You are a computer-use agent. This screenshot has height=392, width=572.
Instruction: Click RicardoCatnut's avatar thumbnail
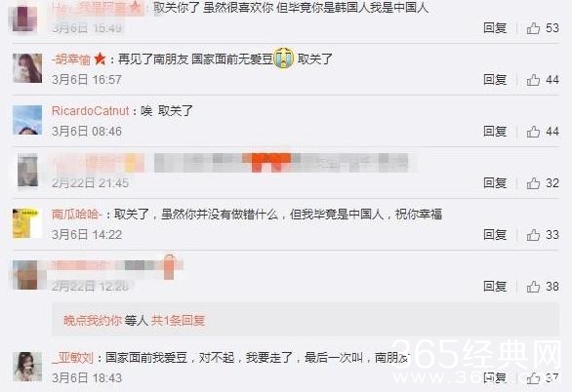coord(27,120)
